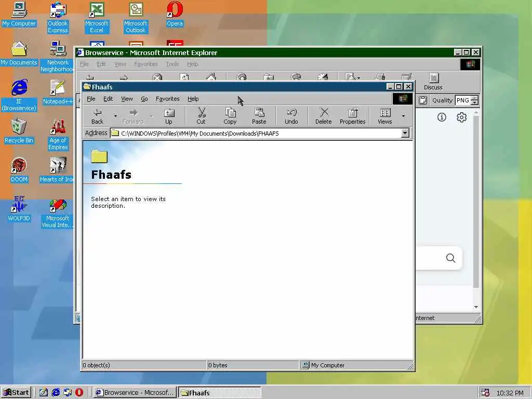Click the Delete toolbar icon

pyautogui.click(x=323, y=116)
